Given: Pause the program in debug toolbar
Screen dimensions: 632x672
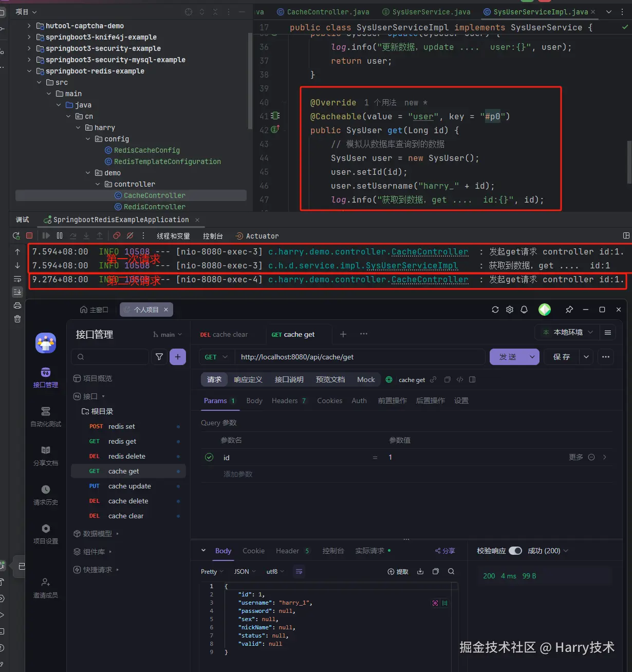Looking at the screenshot, I should (60, 235).
